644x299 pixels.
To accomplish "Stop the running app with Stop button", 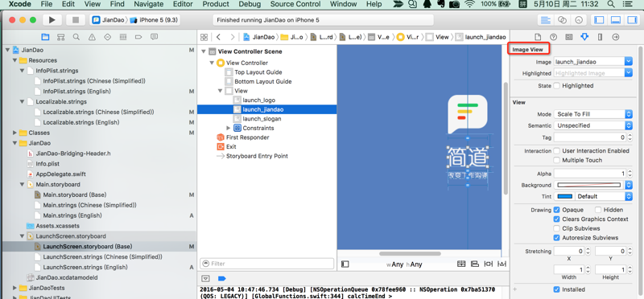I will (76, 19).
